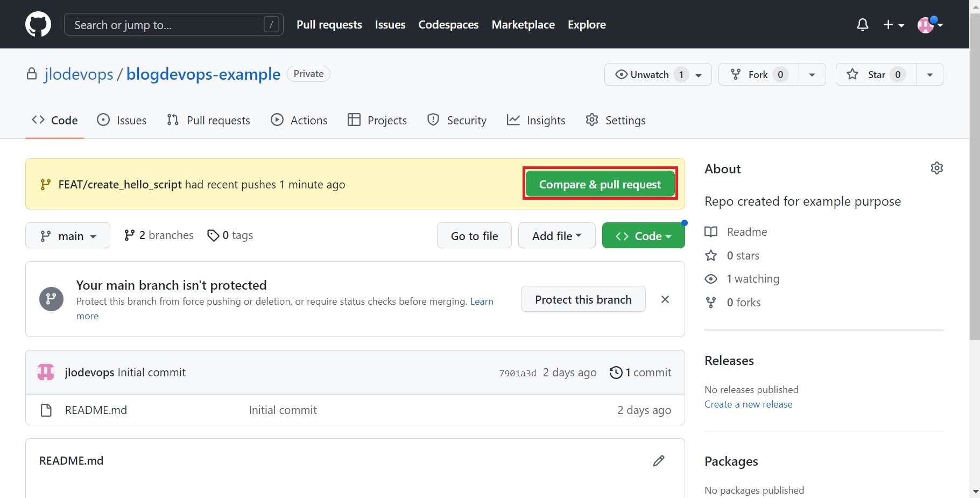Image resolution: width=980 pixels, height=498 pixels.
Task: Open the green Code dropdown
Action: [644, 236]
